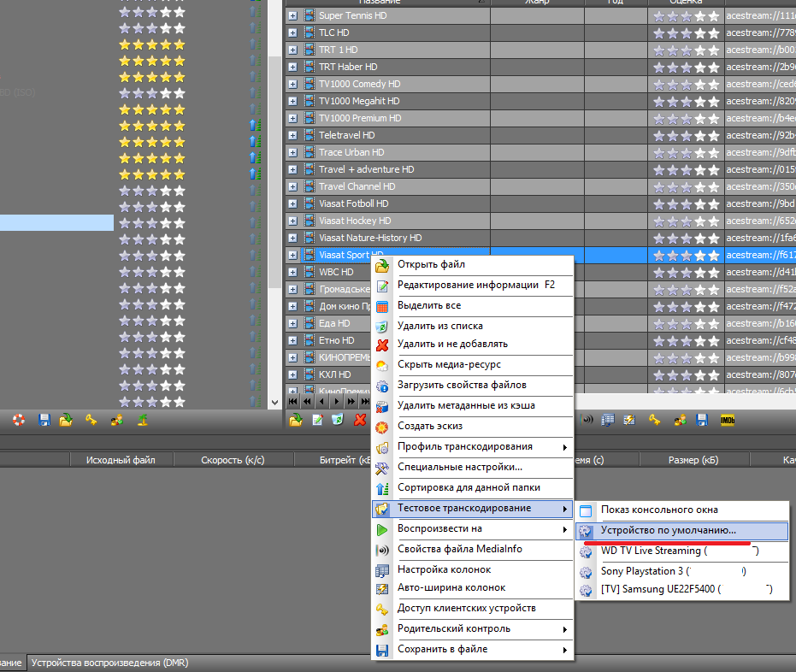Viewport: 796px width, 672px height.
Task: Click the floppy disk icon beside Сохранить в файле
Action: click(383, 650)
